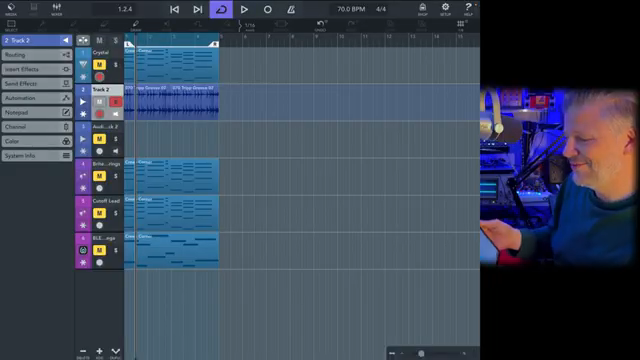Freeze the Cutoff Lead track with snowflake
This screenshot has height=360, width=640.
pos(83,225)
